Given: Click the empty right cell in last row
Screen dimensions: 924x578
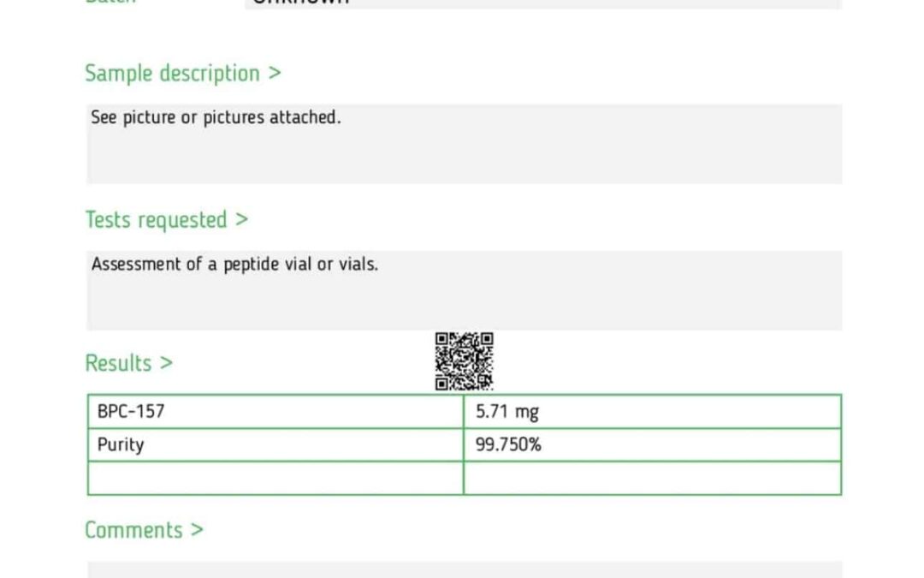Looking at the screenshot, I should pos(652,478).
